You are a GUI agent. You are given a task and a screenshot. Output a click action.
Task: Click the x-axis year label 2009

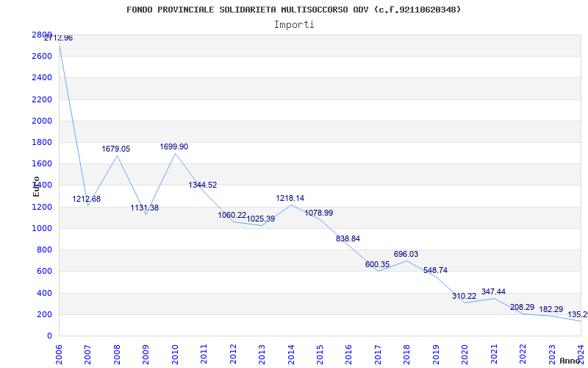(146, 355)
